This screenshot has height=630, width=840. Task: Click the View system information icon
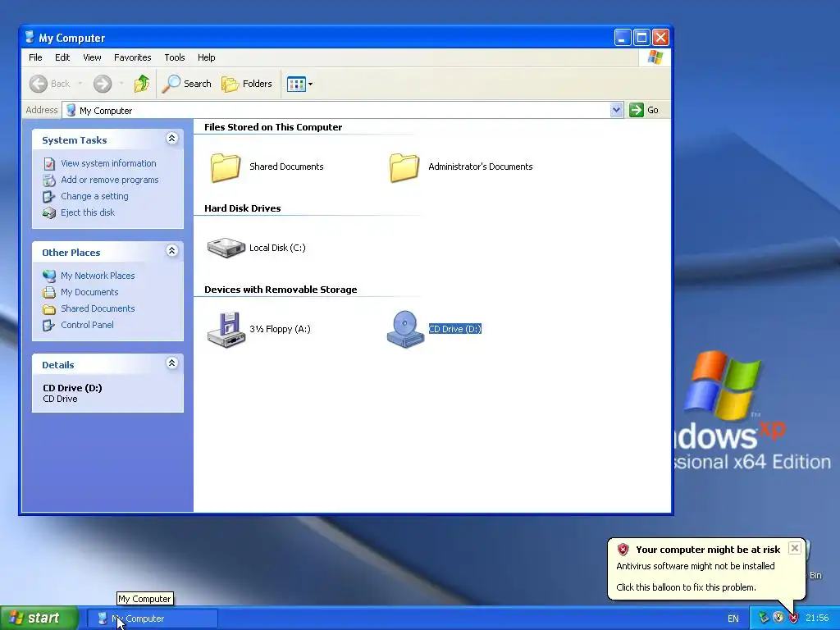[x=49, y=163]
